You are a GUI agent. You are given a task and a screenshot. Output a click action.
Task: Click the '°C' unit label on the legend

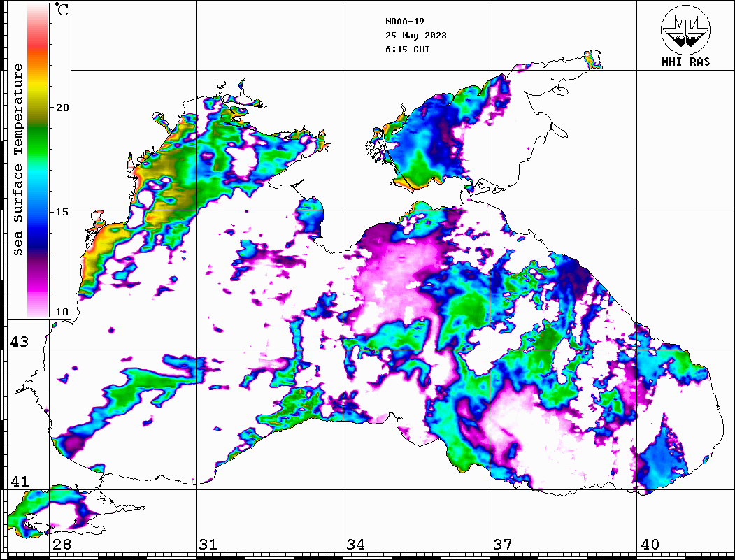click(x=61, y=9)
